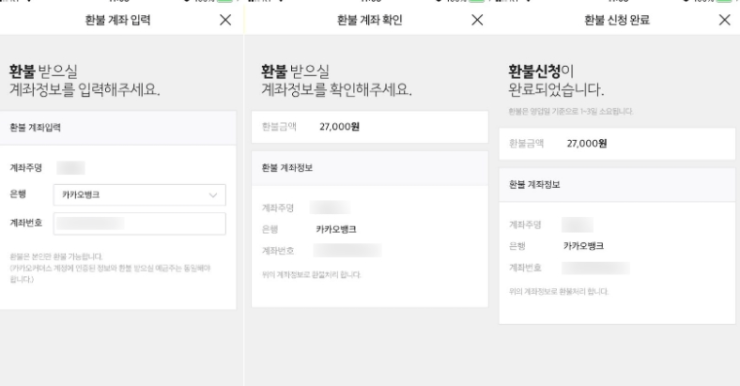Click the 계좌주명 label on input screen
Viewport: 740px width, 386px height.
click(26, 168)
